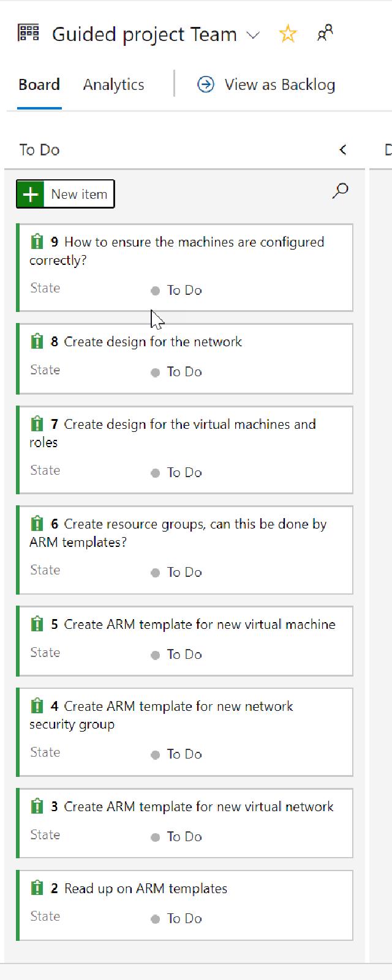The image size is (392, 980).
Task: Click State value on card 6
Action: tap(184, 573)
